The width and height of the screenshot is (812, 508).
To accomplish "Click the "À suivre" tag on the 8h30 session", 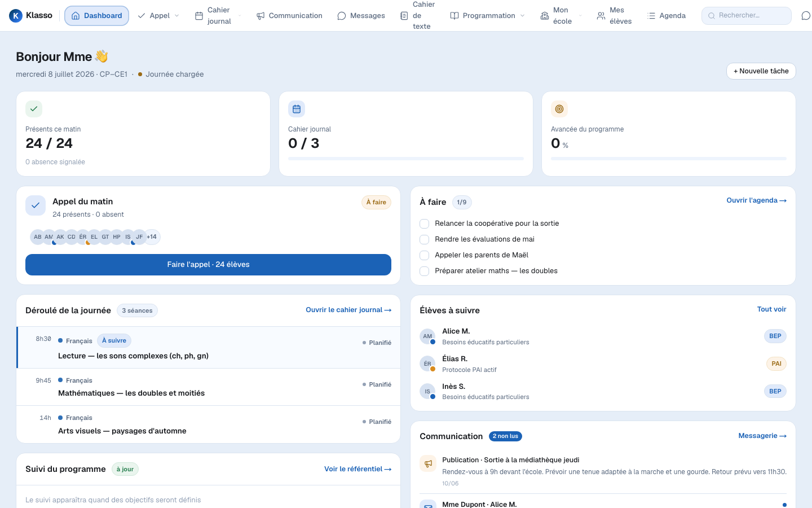I will pyautogui.click(x=114, y=341).
